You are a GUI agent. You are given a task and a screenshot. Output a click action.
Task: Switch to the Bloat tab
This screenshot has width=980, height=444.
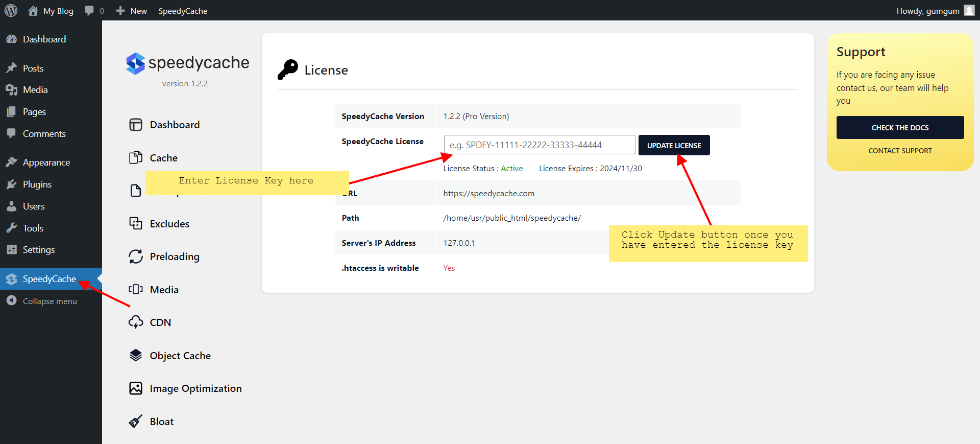(162, 422)
